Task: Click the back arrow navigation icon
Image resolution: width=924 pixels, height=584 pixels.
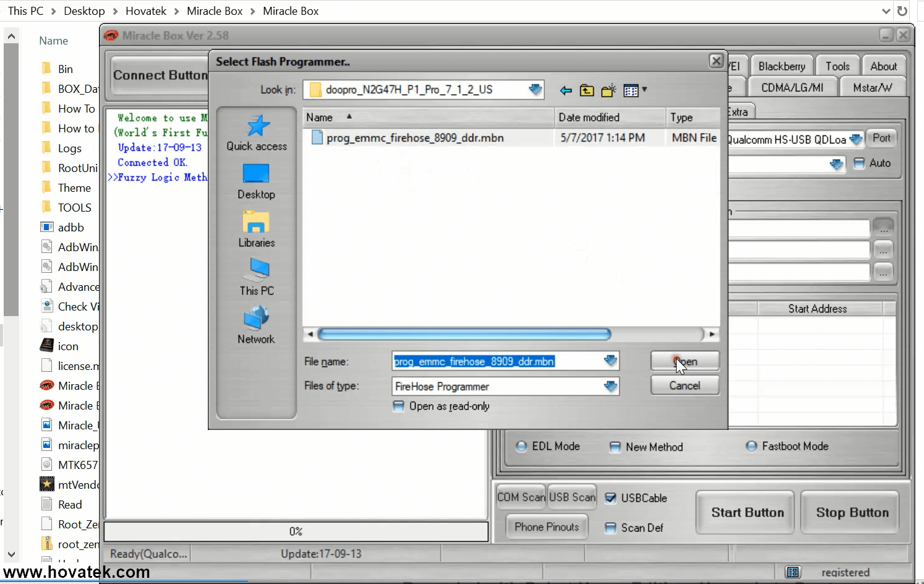Action: pos(565,91)
